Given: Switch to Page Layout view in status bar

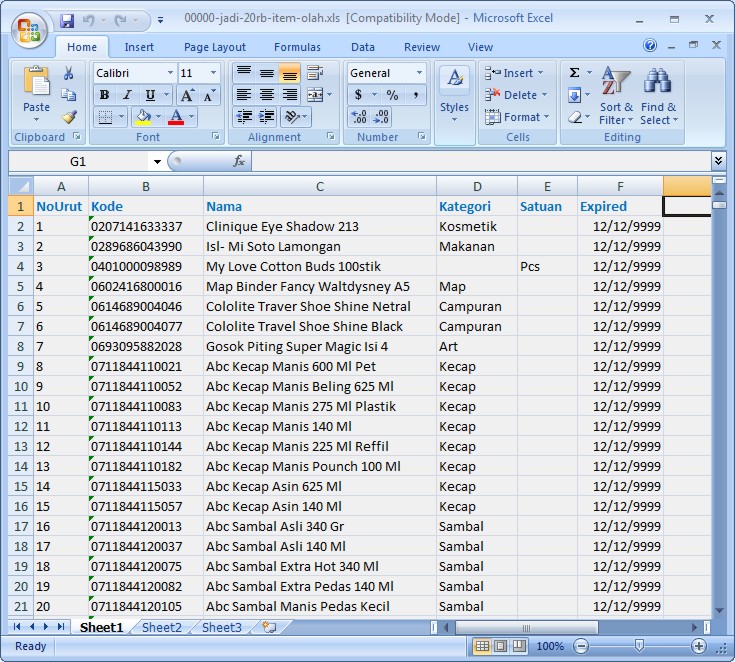Looking at the screenshot, I should (501, 646).
